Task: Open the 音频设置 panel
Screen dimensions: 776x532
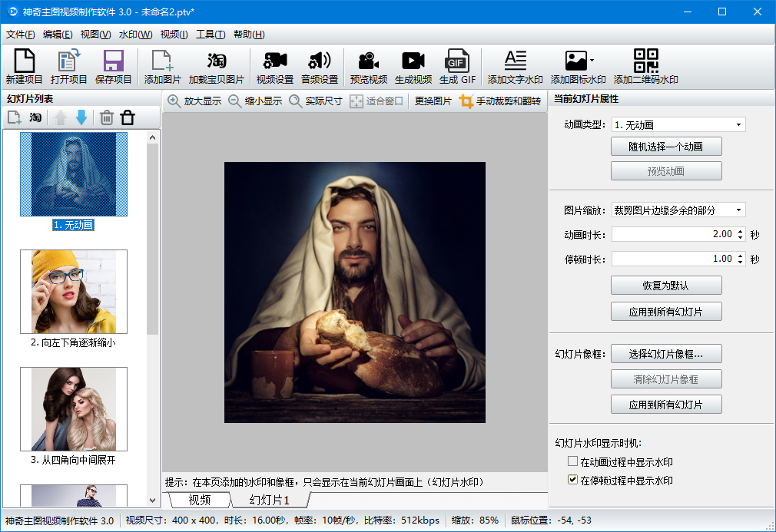Action: [321, 65]
